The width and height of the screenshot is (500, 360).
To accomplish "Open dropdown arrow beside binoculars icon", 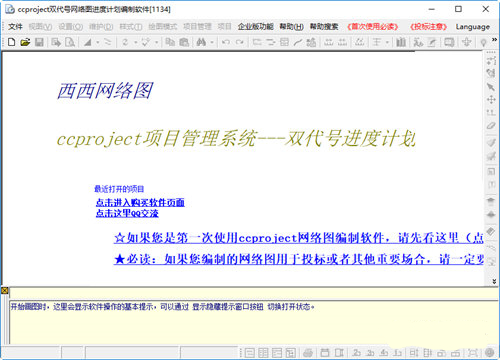I will click(211, 43).
